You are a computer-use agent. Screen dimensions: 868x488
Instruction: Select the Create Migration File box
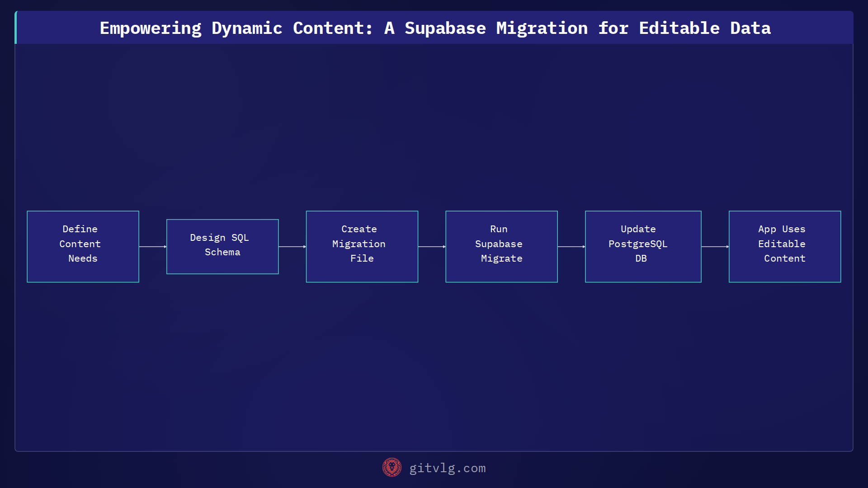[x=362, y=247]
